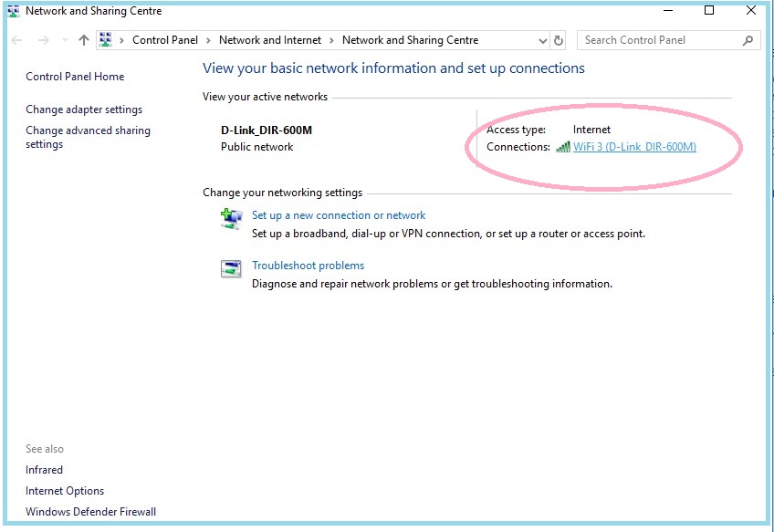Screen dimensions: 774x532
Task: Click the WiFi signal strength icon
Action: pos(563,147)
